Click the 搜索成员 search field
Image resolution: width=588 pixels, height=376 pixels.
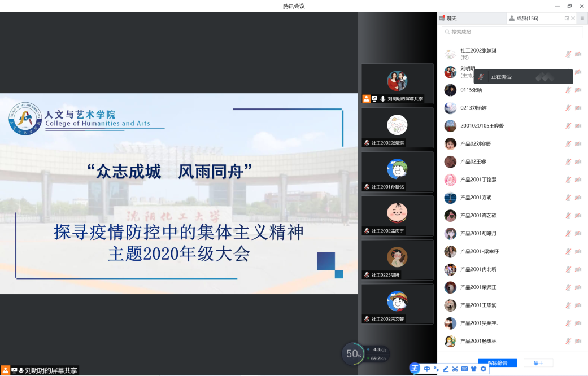coord(512,32)
